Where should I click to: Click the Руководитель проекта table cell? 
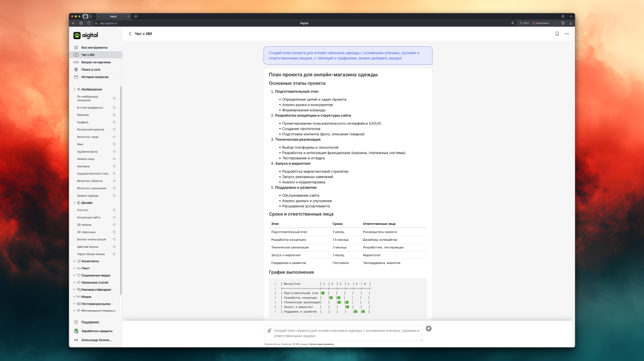coord(380,231)
